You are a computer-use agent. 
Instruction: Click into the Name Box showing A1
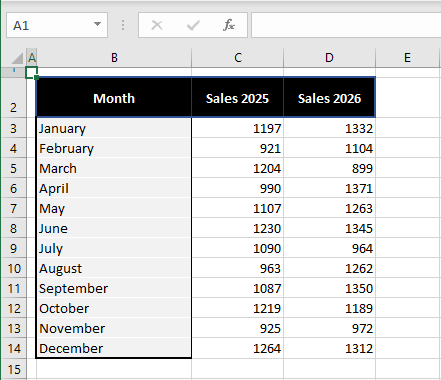57,25
